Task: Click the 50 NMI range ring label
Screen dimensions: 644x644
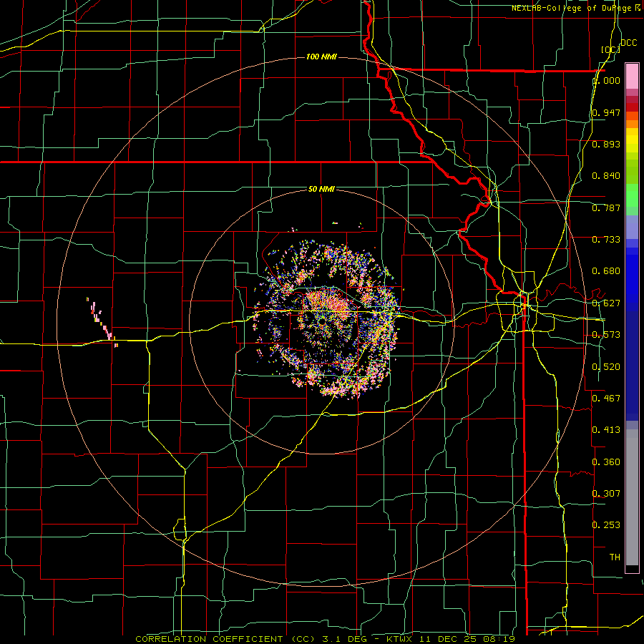Action: pos(321,189)
